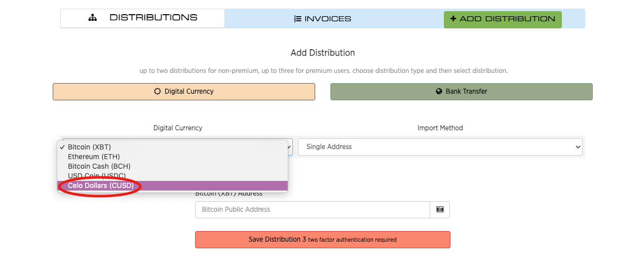Select USD Coin (USDC) option

(97, 176)
